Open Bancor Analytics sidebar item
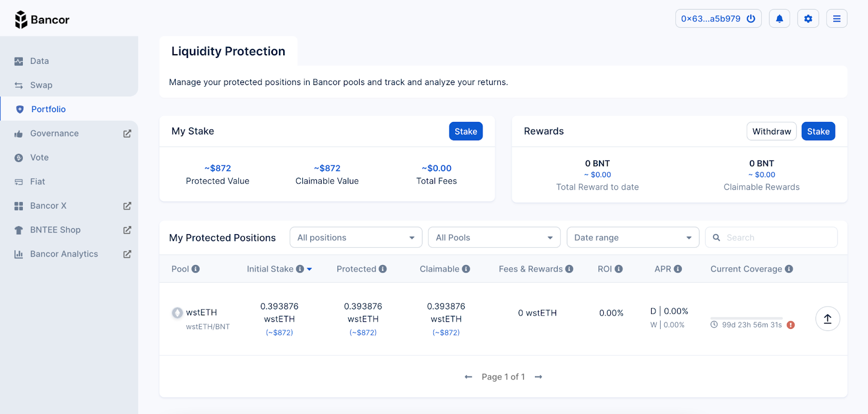Image resolution: width=868 pixels, height=414 pixels. (x=69, y=254)
